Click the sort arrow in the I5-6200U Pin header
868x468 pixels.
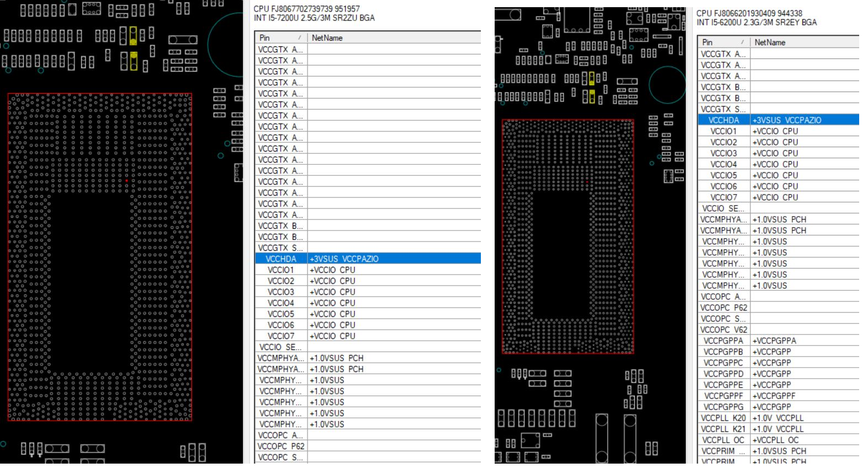click(742, 42)
